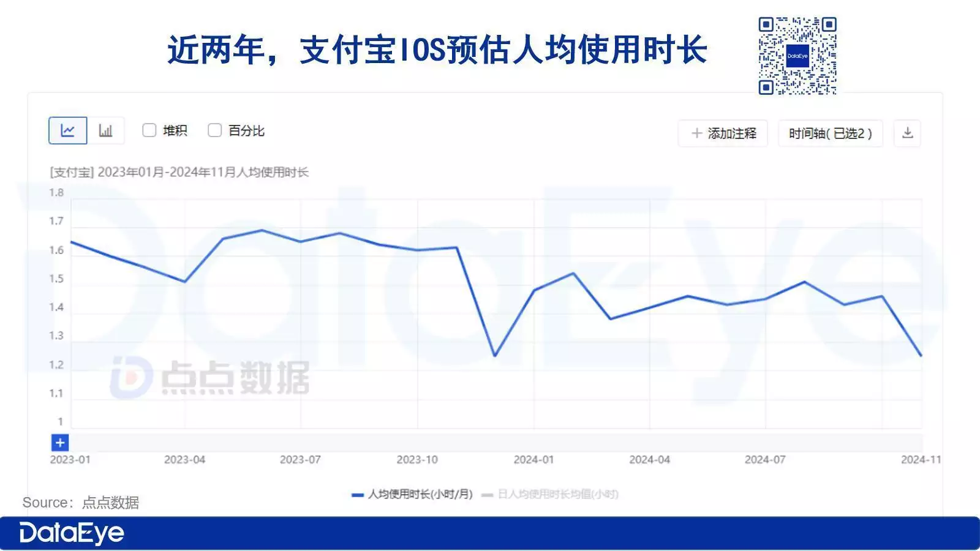Select the 2024-01 axis label
This screenshot has width=980, height=551.
point(533,459)
